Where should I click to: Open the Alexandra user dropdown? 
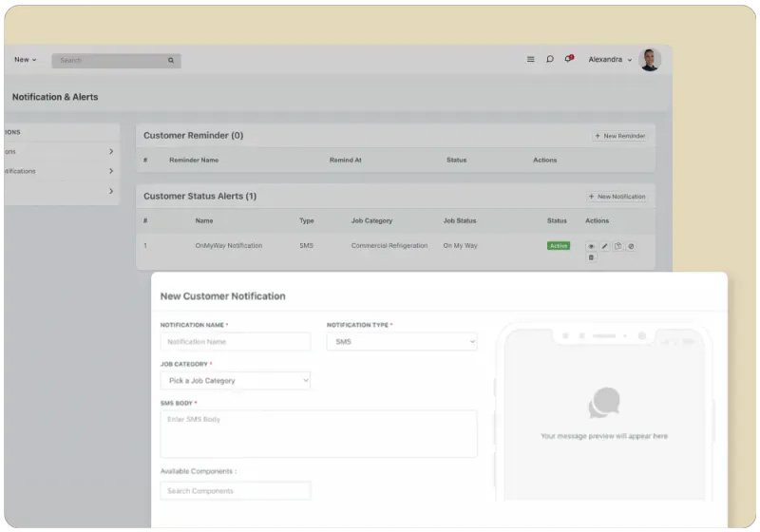610,60
